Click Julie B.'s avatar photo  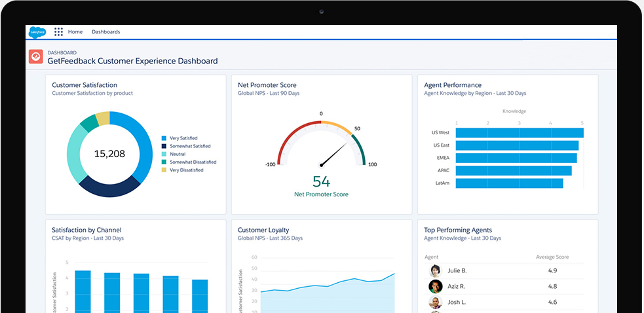pos(435,270)
